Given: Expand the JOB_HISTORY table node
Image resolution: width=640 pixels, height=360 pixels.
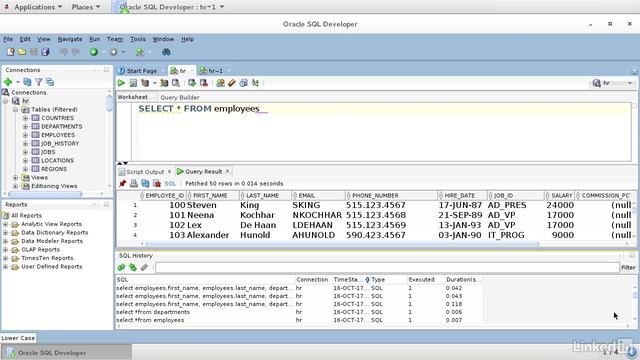Looking at the screenshot, I should coord(25,144).
